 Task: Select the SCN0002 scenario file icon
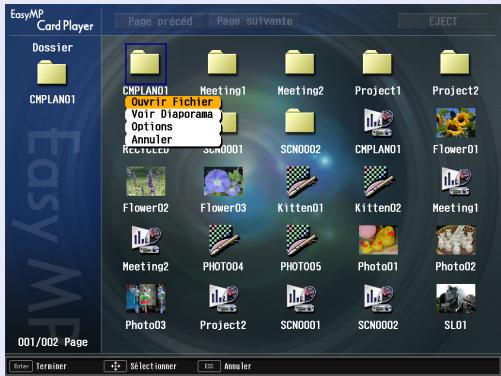tap(378, 298)
